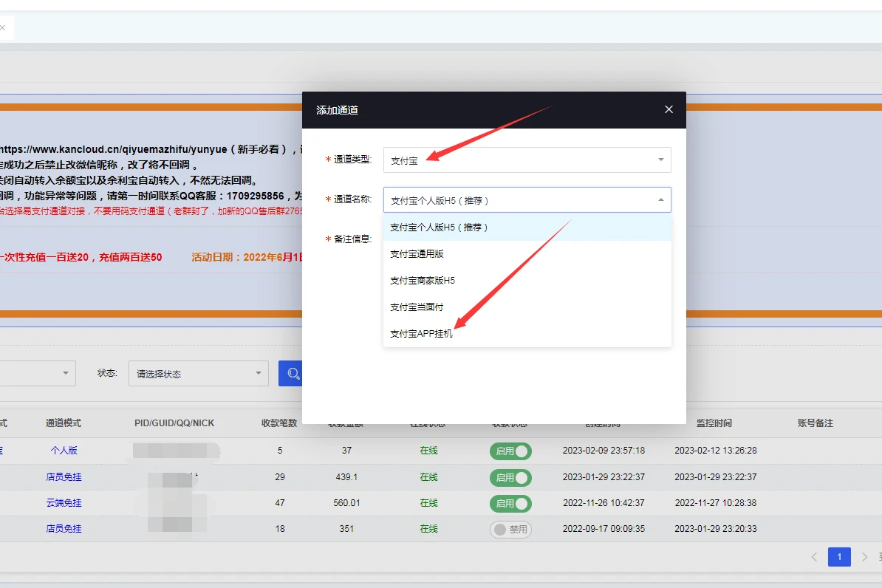Viewport: 882px width, 588px height.
Task: Close the 添加通道 dialog
Action: 669,109
